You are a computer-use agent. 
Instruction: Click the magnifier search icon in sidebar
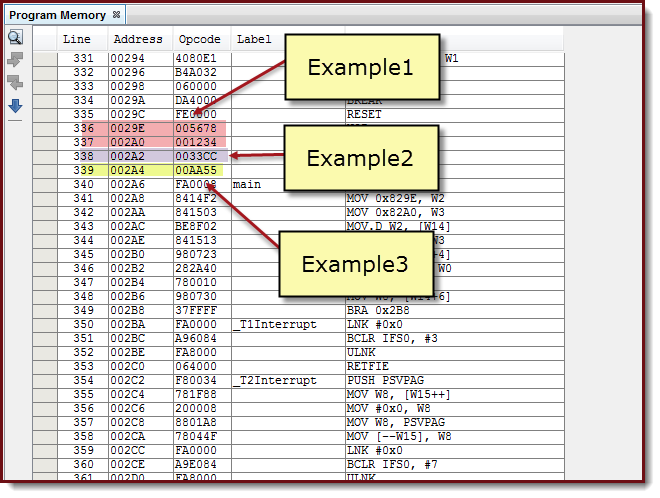point(15,38)
